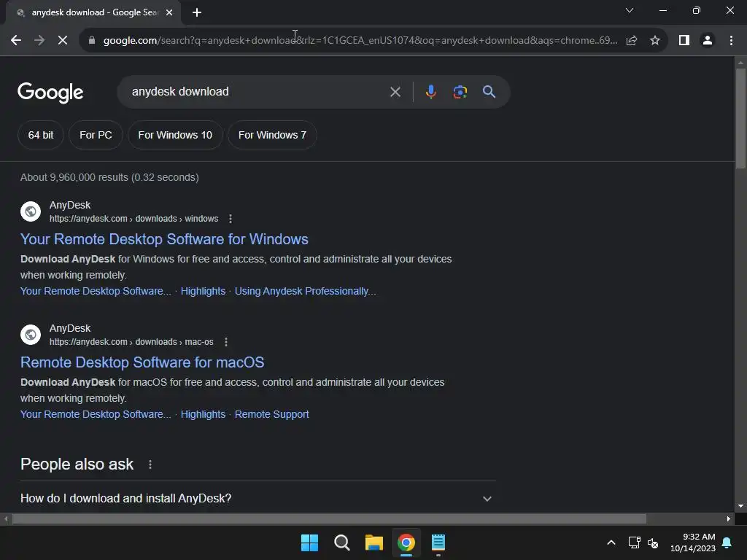Open Your Remote Desktop Software for Windows

pyautogui.click(x=164, y=239)
